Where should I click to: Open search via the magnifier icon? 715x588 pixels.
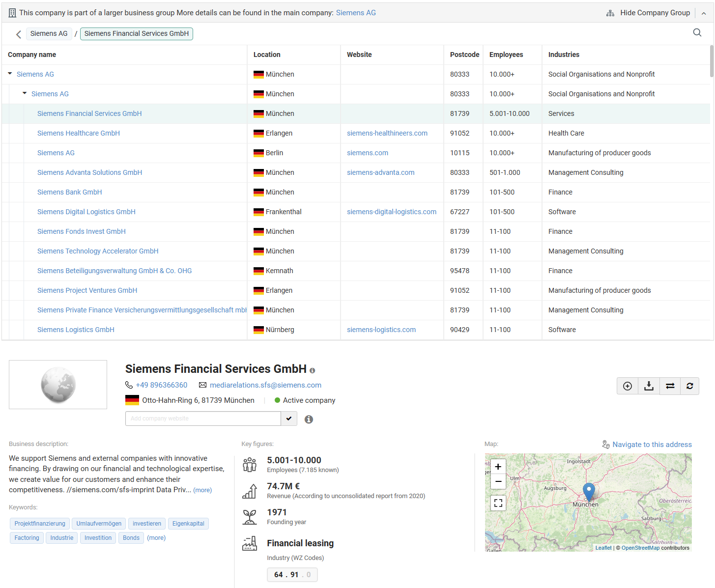(697, 32)
